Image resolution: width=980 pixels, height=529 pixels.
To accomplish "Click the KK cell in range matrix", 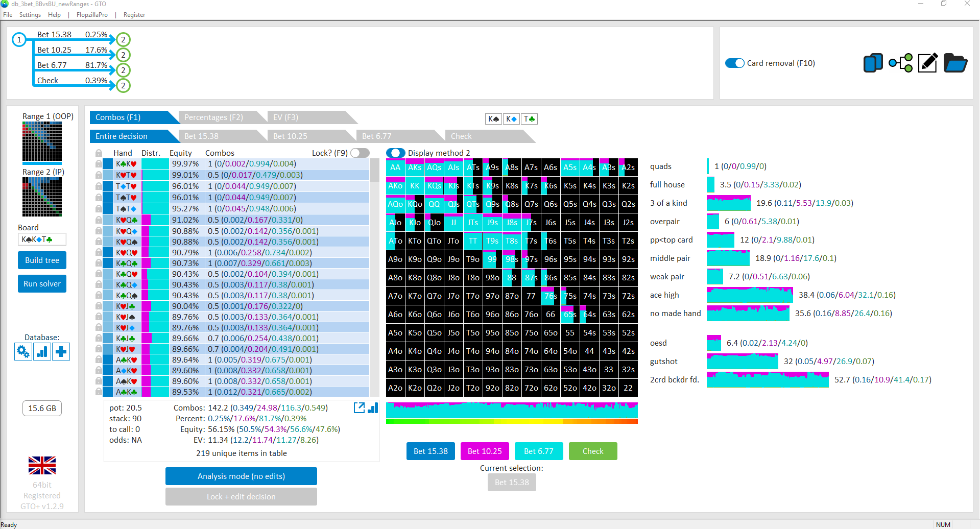I will [x=415, y=186].
